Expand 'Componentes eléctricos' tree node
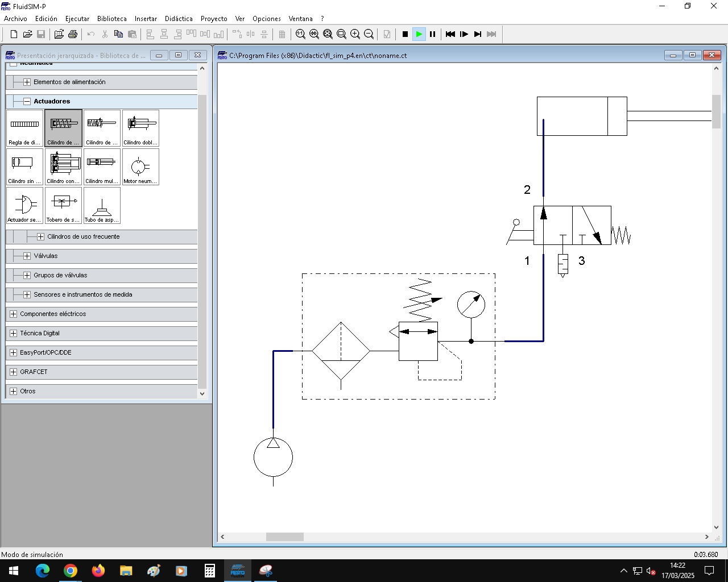 (x=14, y=314)
